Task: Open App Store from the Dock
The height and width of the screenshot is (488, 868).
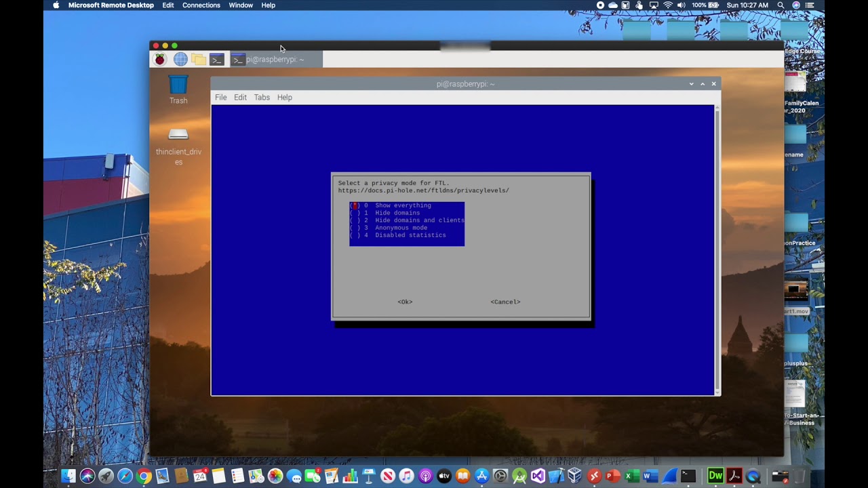Action: point(482,476)
